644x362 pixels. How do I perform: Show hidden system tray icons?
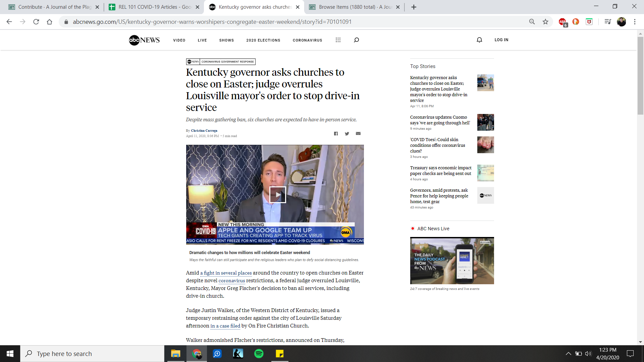pos(568,354)
